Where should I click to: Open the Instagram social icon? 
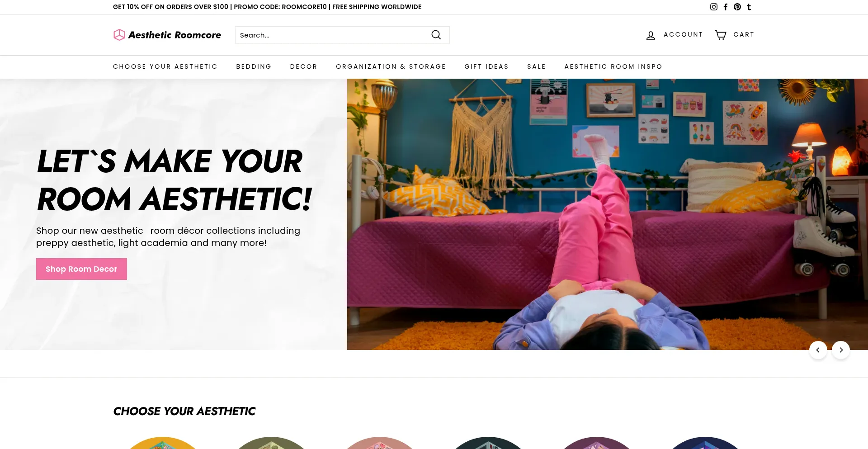click(713, 7)
